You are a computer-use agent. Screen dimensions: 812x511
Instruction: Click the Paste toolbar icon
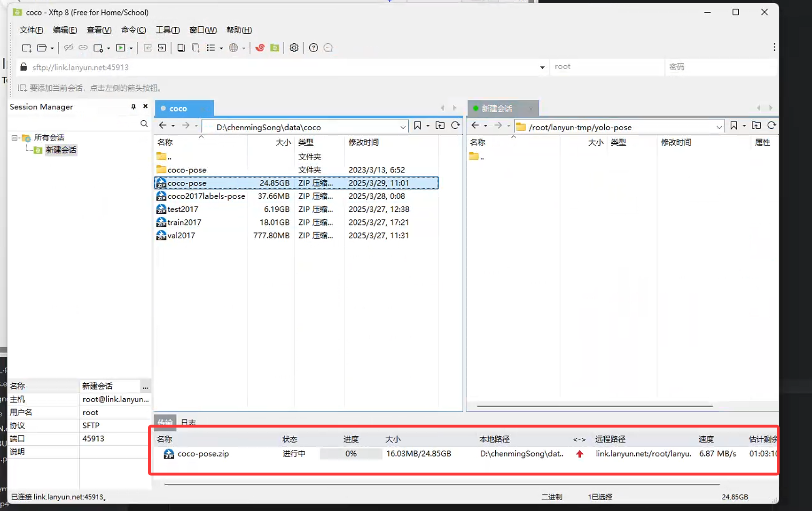(x=196, y=48)
